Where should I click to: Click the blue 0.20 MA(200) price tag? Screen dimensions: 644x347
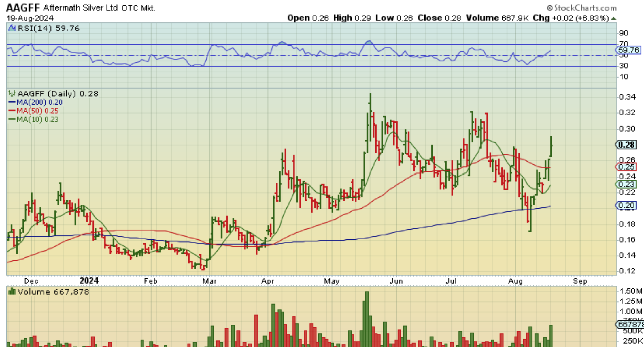[626, 205]
